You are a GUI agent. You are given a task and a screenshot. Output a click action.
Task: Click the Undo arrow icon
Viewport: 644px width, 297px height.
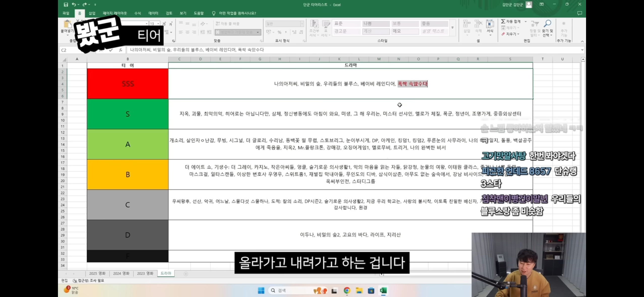pyautogui.click(x=74, y=5)
